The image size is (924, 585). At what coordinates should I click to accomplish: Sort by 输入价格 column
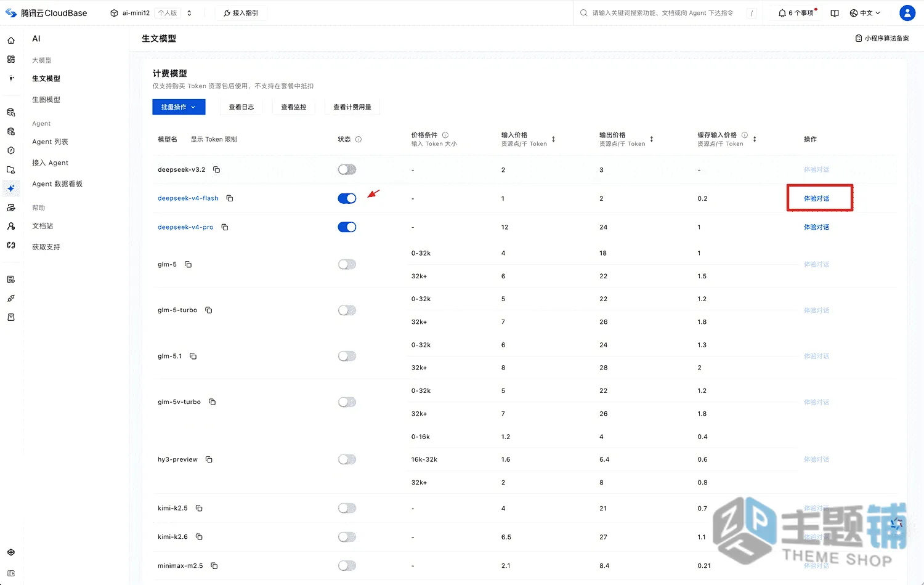coord(553,139)
